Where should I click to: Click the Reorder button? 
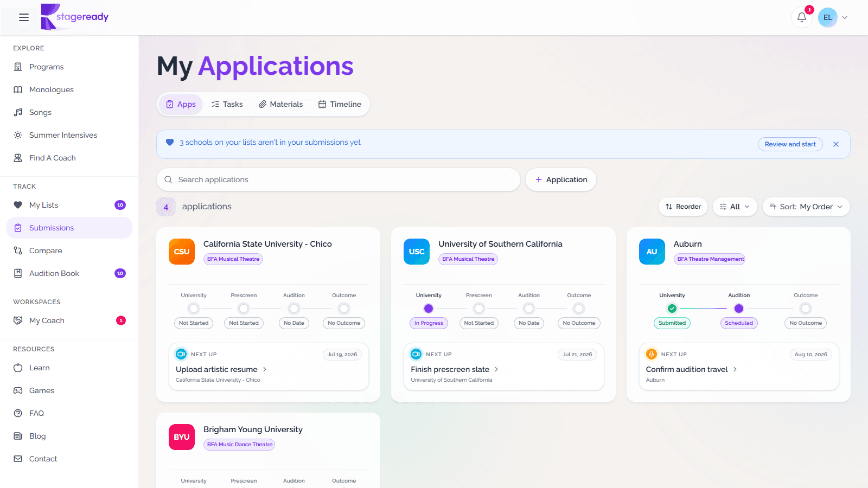click(x=683, y=207)
